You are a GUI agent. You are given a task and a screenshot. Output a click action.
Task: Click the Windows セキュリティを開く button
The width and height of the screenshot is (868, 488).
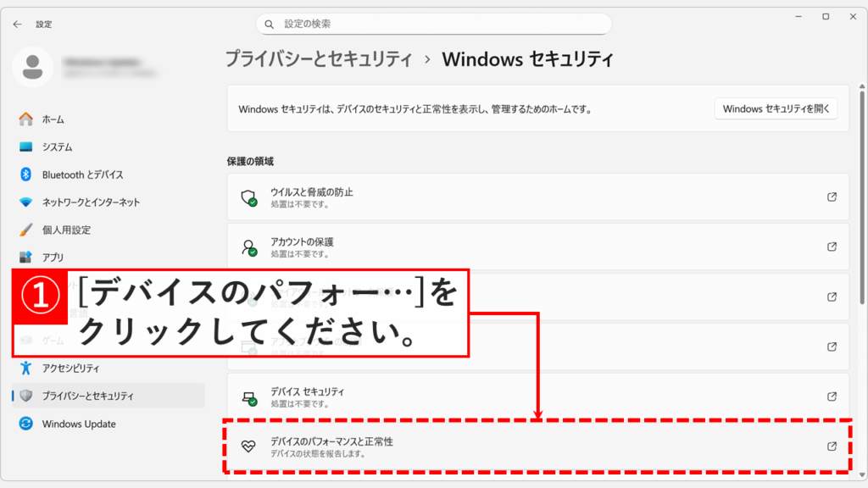776,108
